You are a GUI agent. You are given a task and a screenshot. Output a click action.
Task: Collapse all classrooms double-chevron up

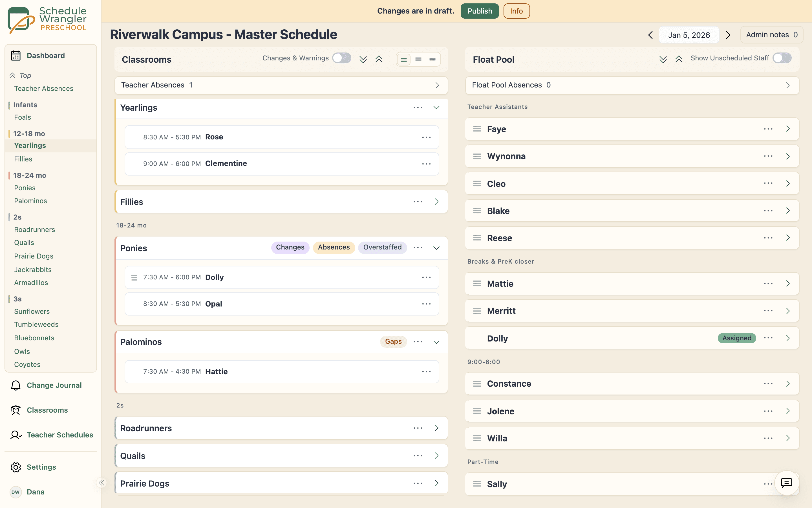click(x=379, y=60)
